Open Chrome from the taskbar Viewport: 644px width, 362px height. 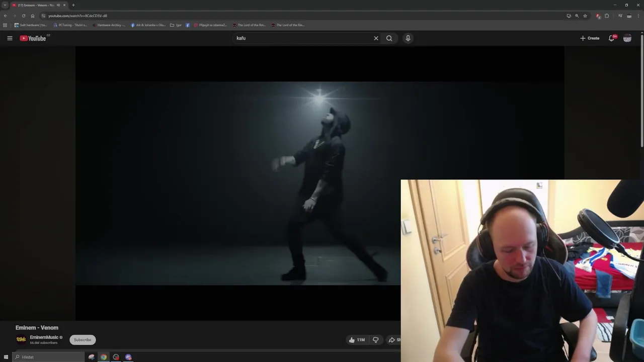pyautogui.click(x=104, y=357)
